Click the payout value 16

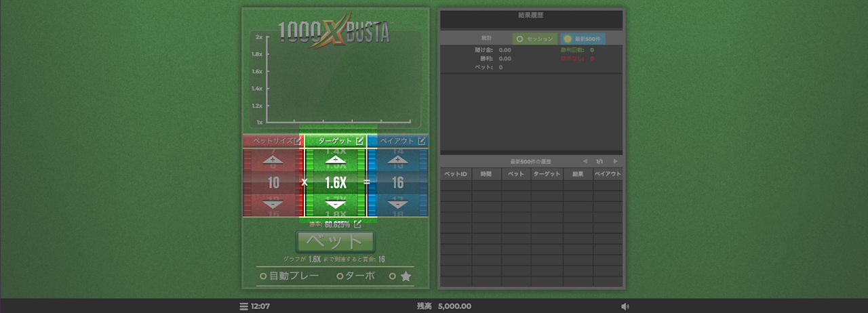tap(398, 182)
